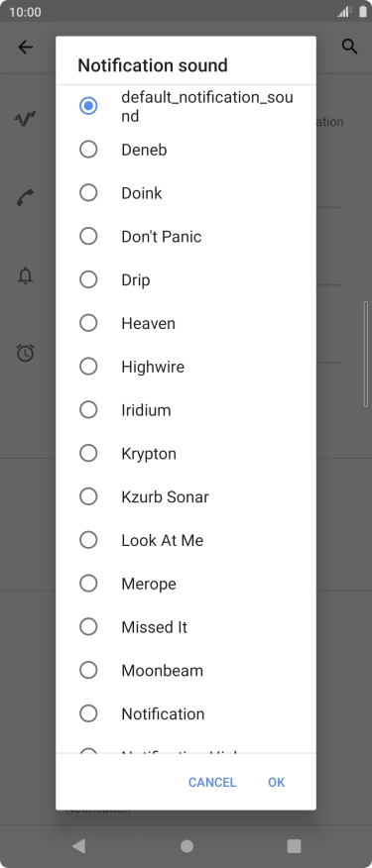Viewport: 372px width, 868px height.
Task: Select the Kzurb Sonar radio option
Action: [88, 496]
